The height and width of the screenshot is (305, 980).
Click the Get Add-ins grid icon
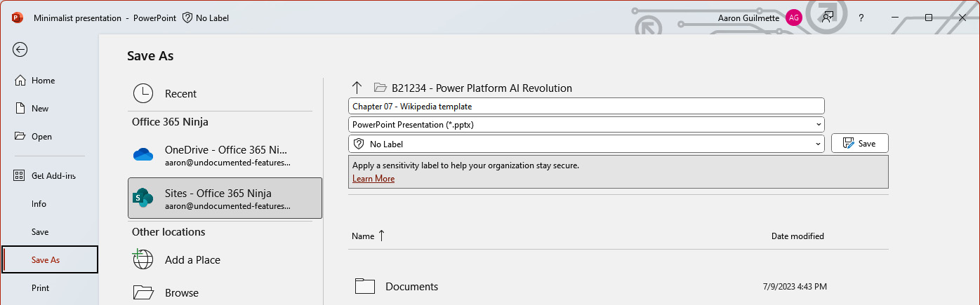(x=20, y=176)
